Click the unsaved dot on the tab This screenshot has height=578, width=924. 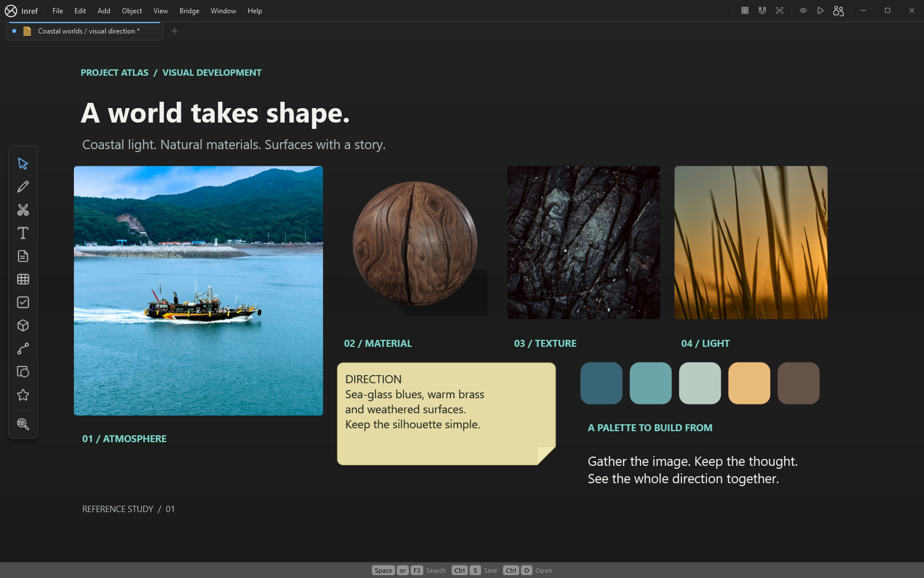(x=14, y=31)
